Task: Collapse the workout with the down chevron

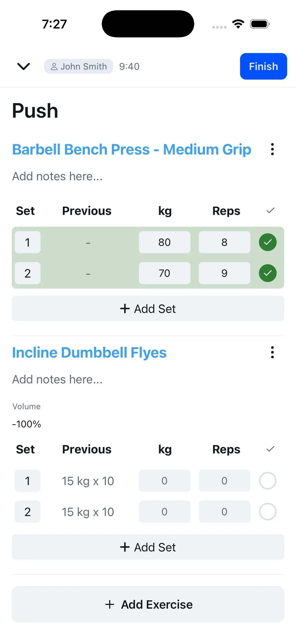Action: pyautogui.click(x=23, y=66)
